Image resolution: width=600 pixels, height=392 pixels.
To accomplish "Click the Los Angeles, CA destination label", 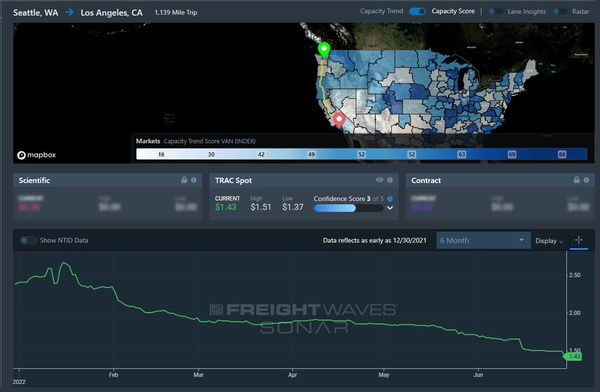I will (111, 13).
